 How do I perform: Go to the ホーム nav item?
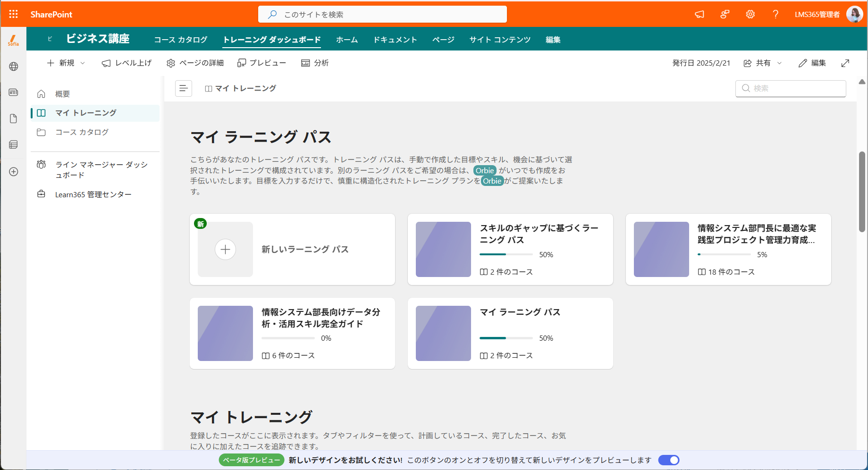point(347,40)
